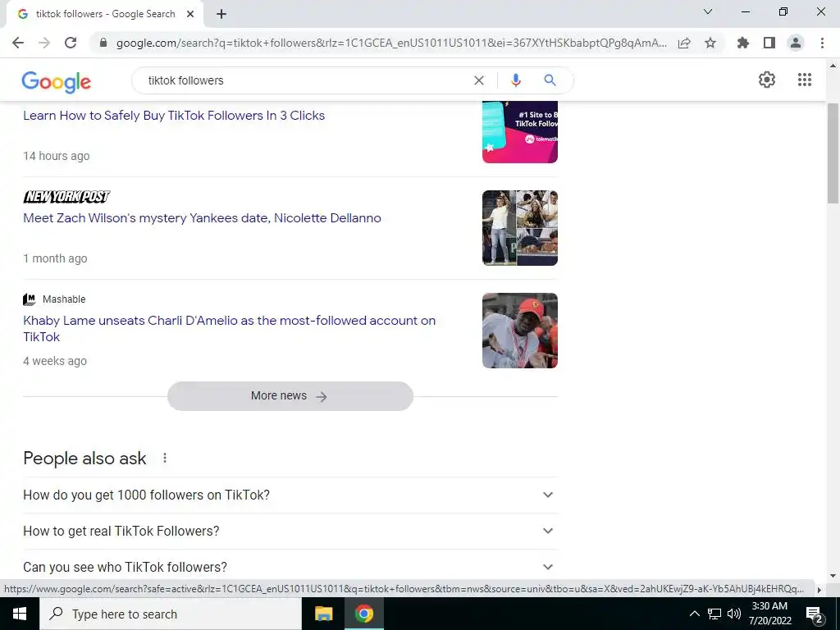
Task: Open the tab search chevron in title bar
Action: pos(708,11)
